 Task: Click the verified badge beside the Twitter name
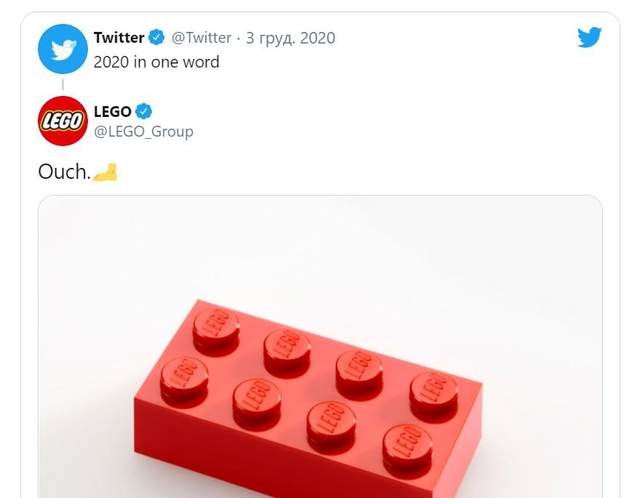click(157, 38)
